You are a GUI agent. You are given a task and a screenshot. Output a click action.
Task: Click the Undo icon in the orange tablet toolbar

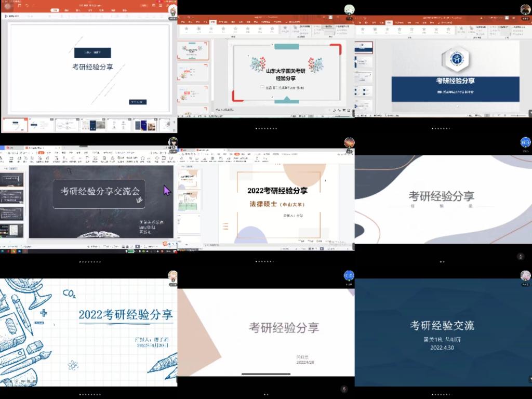27,5
